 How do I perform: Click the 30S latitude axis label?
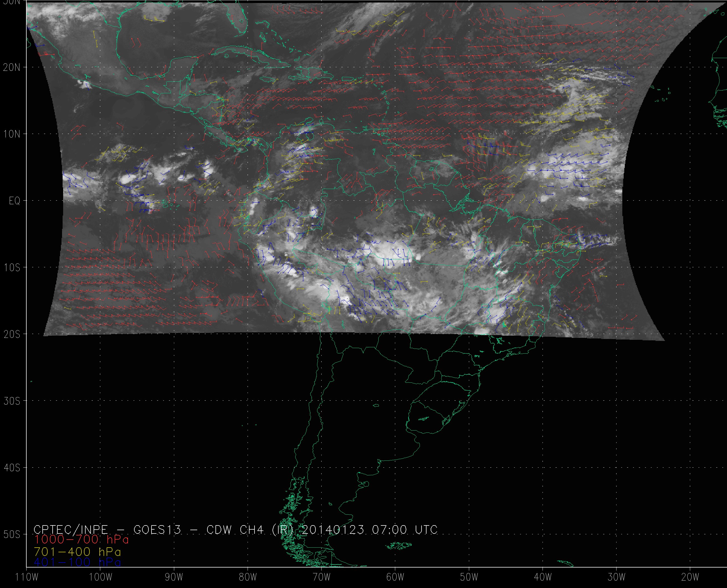click(x=12, y=401)
